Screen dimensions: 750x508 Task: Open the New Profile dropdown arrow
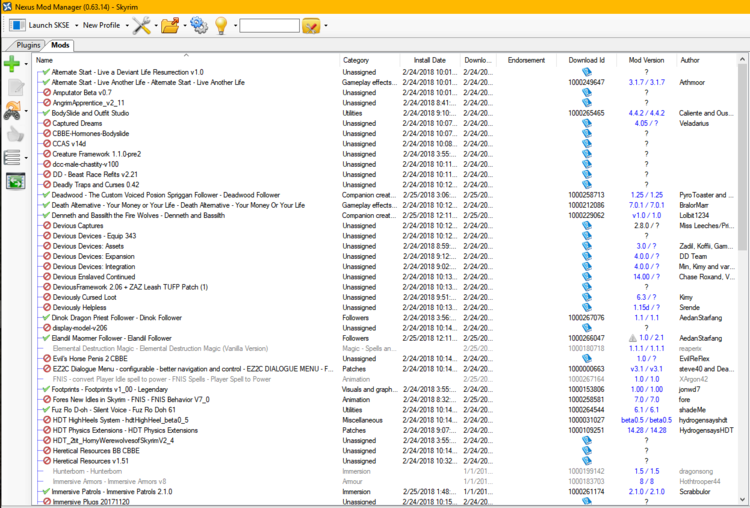point(127,25)
